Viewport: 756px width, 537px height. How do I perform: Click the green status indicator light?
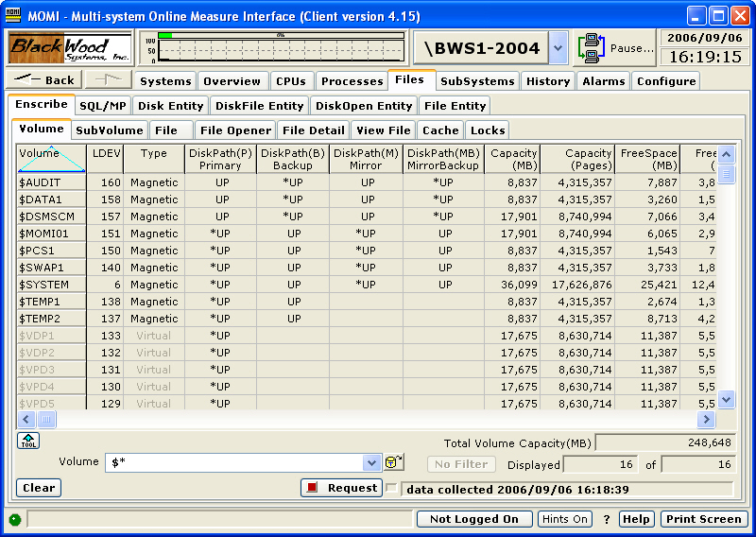[15, 519]
